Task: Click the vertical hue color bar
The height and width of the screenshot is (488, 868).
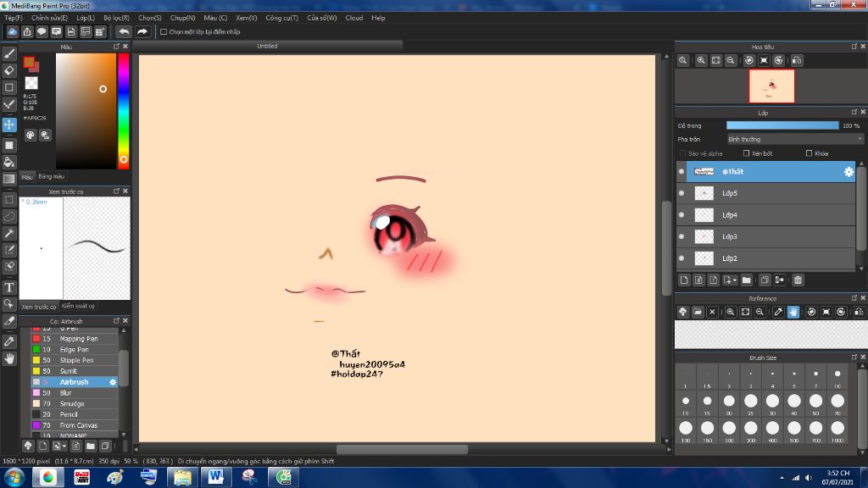Action: 124,111
